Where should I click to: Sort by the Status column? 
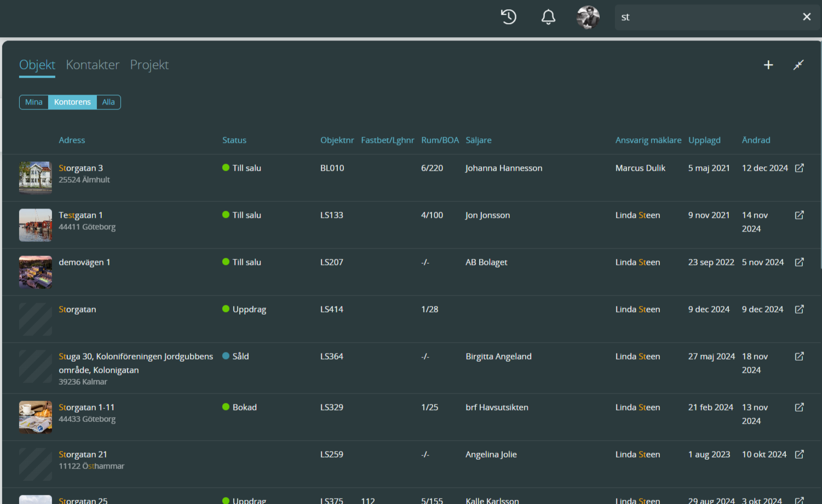(234, 140)
